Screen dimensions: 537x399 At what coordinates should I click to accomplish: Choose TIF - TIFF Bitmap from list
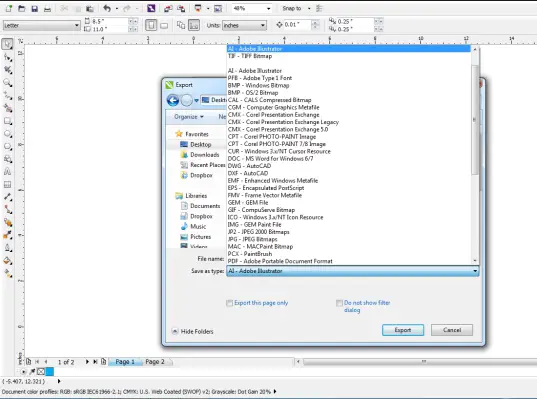pyautogui.click(x=250, y=56)
